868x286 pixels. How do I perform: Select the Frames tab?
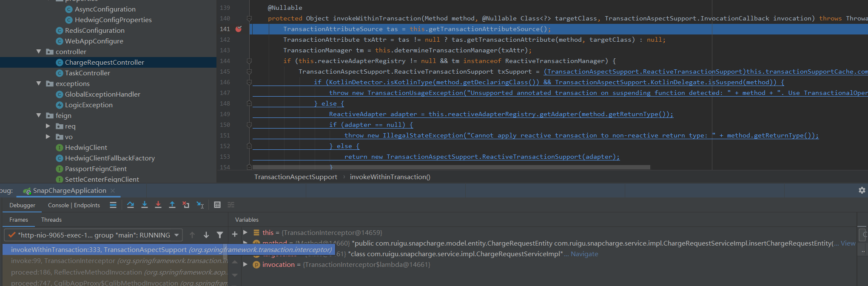pyautogui.click(x=19, y=220)
